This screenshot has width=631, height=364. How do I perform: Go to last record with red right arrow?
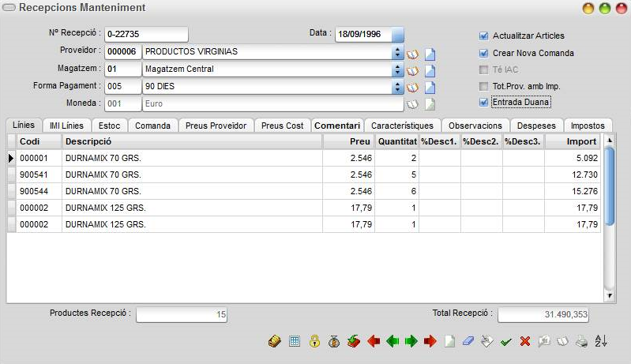point(430,341)
